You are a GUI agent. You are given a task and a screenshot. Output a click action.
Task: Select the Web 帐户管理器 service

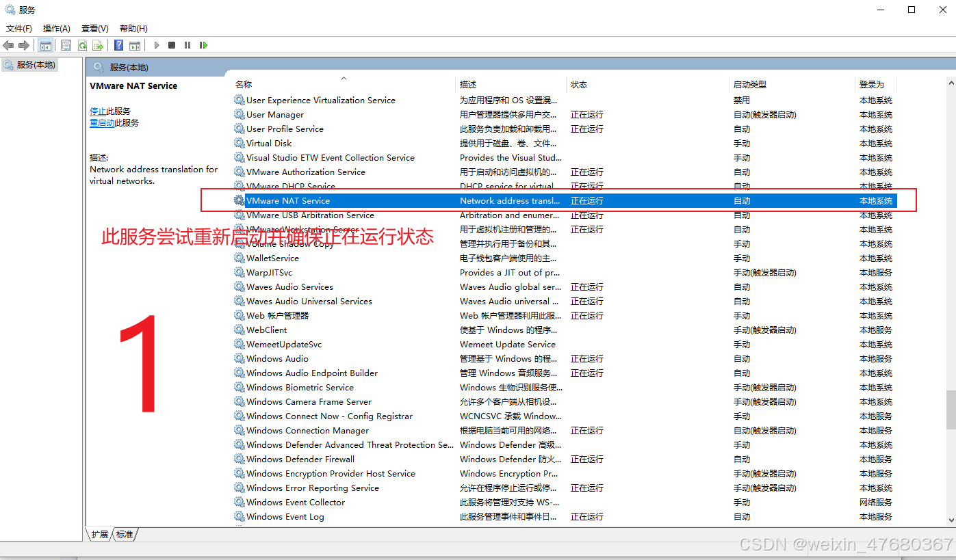point(565,315)
